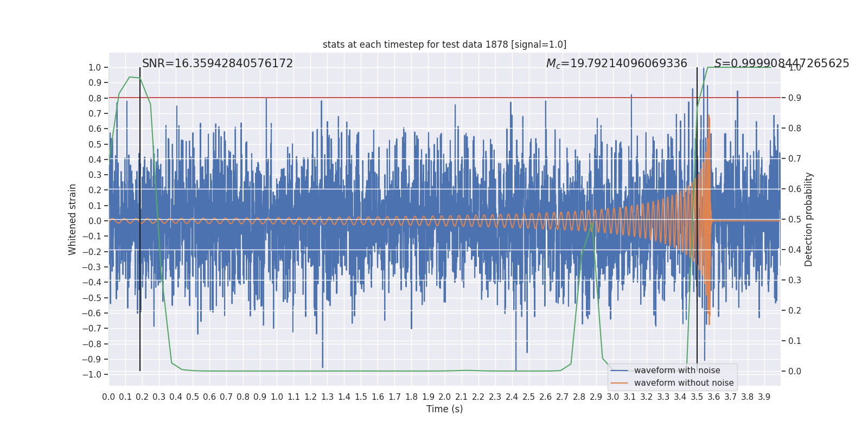The height and width of the screenshot is (434, 868).
Task: Click the SNR value annotation
Action: pyautogui.click(x=217, y=63)
